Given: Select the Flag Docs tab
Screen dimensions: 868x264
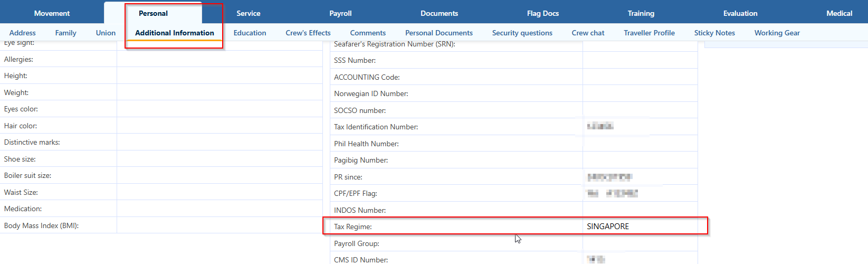Looking at the screenshot, I should pos(542,13).
